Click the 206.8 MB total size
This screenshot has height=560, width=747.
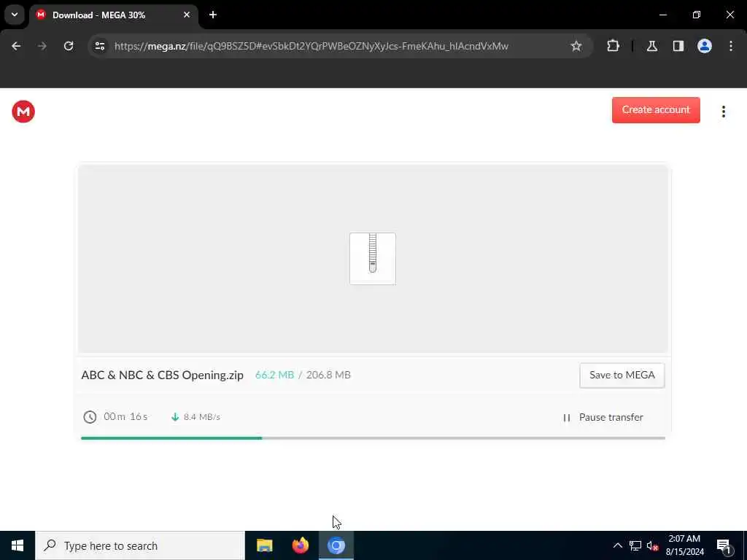[x=328, y=375]
